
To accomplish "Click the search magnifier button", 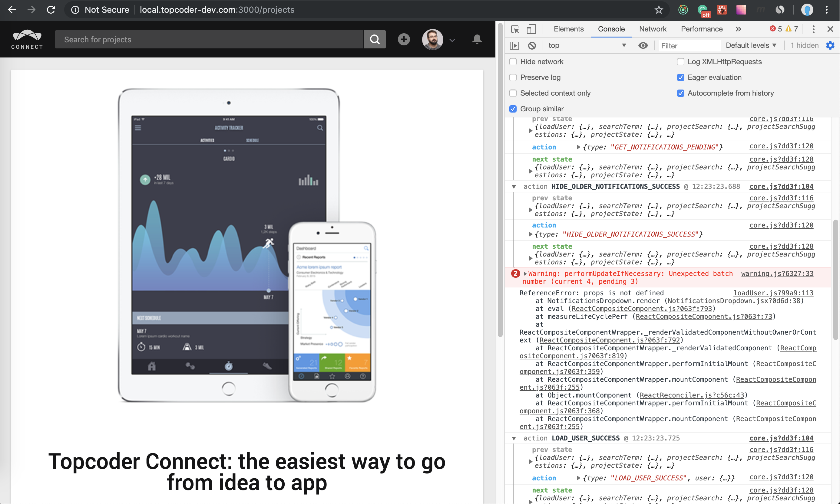I will [x=375, y=39].
